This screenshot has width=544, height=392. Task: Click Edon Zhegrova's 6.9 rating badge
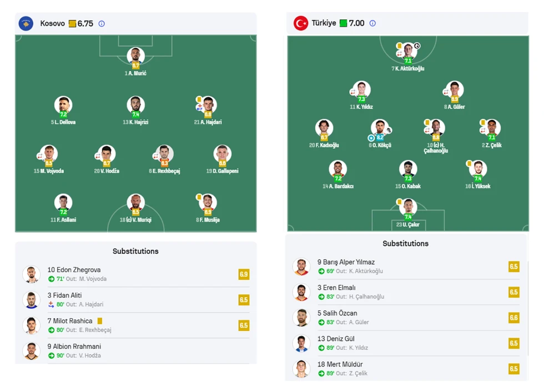(x=244, y=274)
